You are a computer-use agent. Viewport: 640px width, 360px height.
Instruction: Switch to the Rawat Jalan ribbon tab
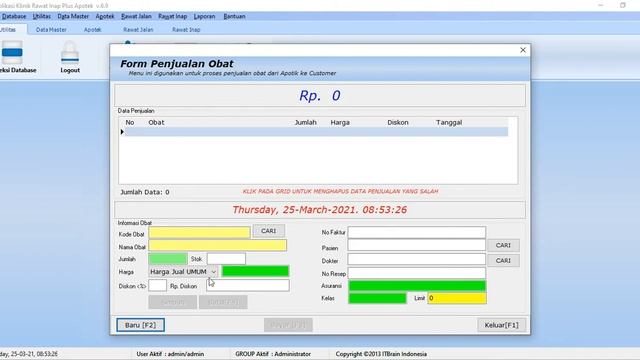(x=138, y=29)
